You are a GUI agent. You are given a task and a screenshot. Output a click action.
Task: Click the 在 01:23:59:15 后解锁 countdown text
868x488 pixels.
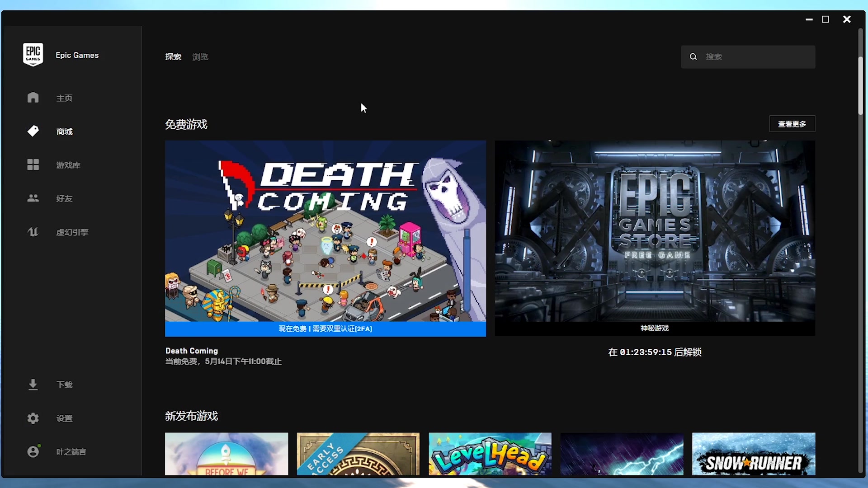[655, 352]
